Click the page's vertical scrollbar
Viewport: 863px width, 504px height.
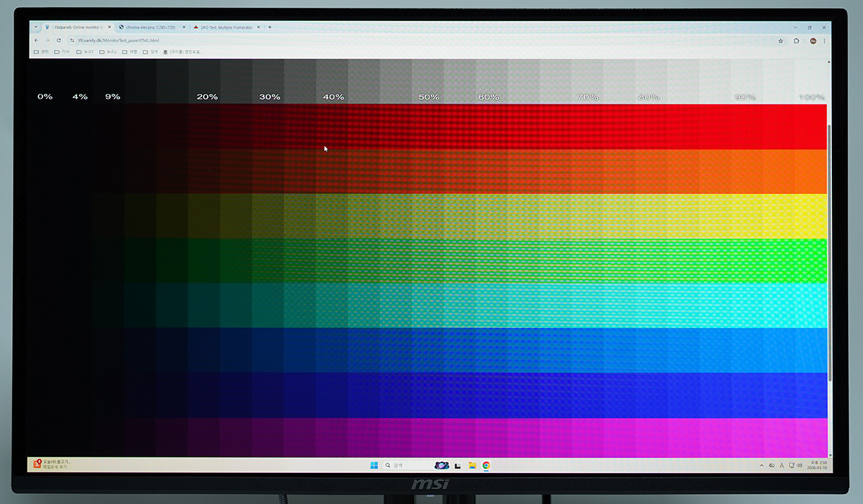829,249
